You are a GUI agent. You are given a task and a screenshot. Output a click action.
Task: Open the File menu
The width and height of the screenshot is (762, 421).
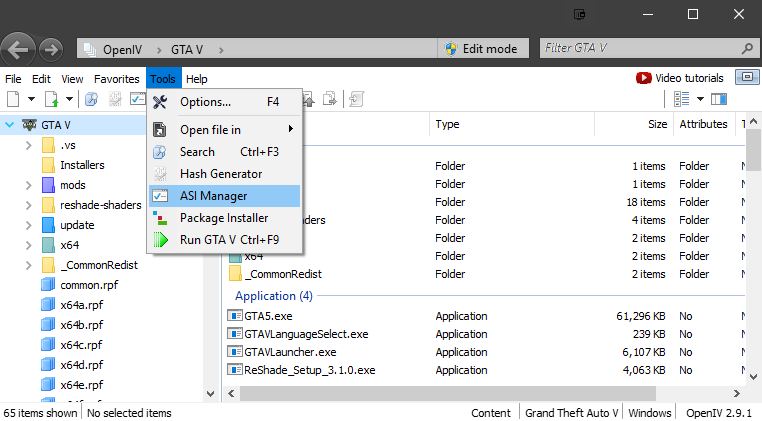13,79
